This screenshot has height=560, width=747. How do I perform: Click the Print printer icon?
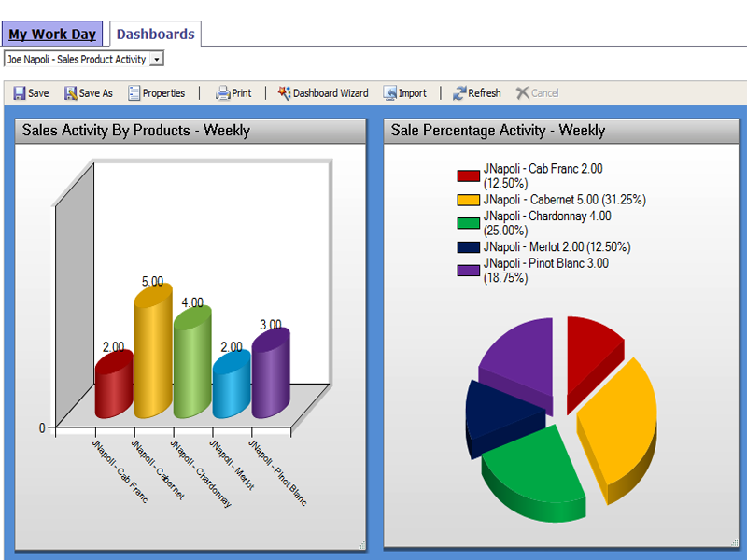(222, 93)
